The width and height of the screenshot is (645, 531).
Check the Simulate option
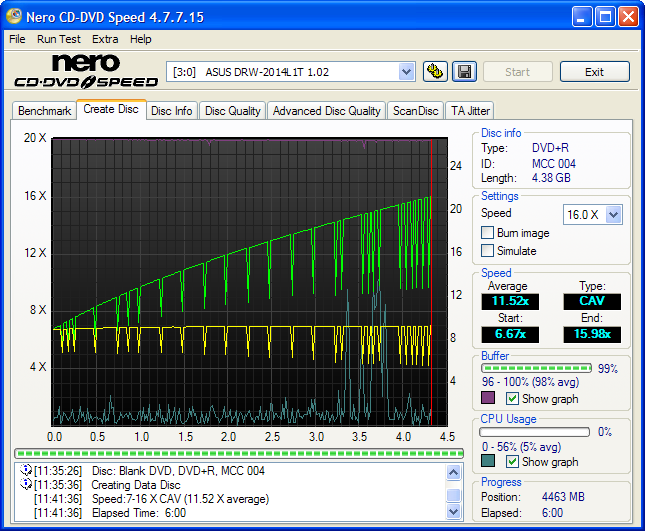tap(488, 251)
